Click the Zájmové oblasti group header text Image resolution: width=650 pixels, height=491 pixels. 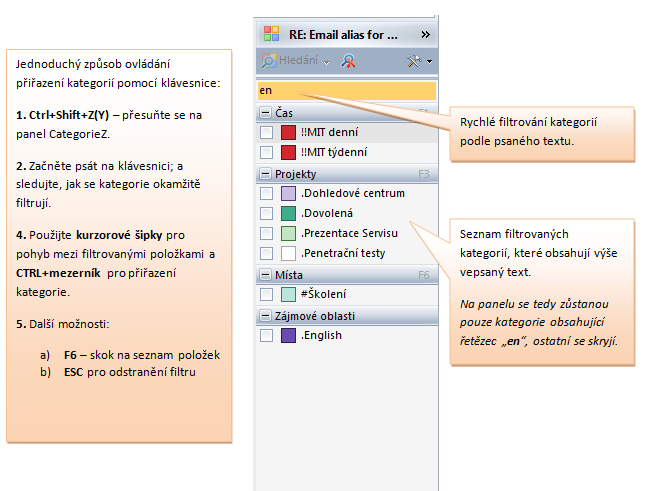[x=315, y=316]
